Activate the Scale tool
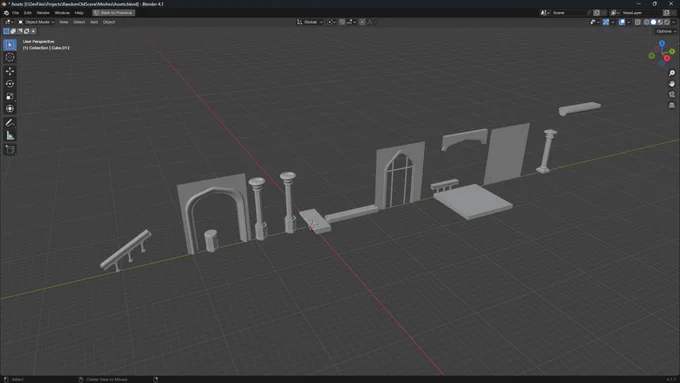Viewport: 680px width, 383px height. pyautogui.click(x=10, y=96)
